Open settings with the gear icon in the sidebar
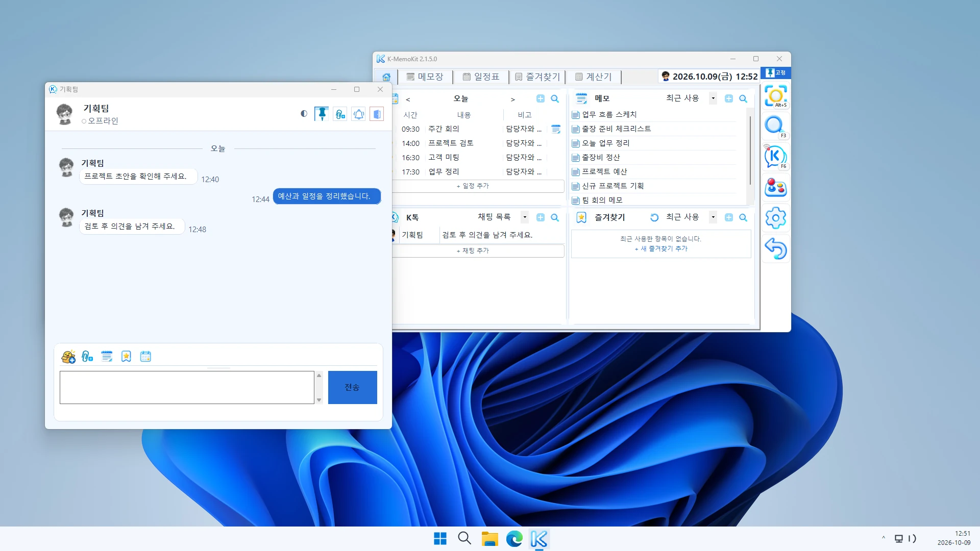The image size is (980, 551). click(x=776, y=218)
